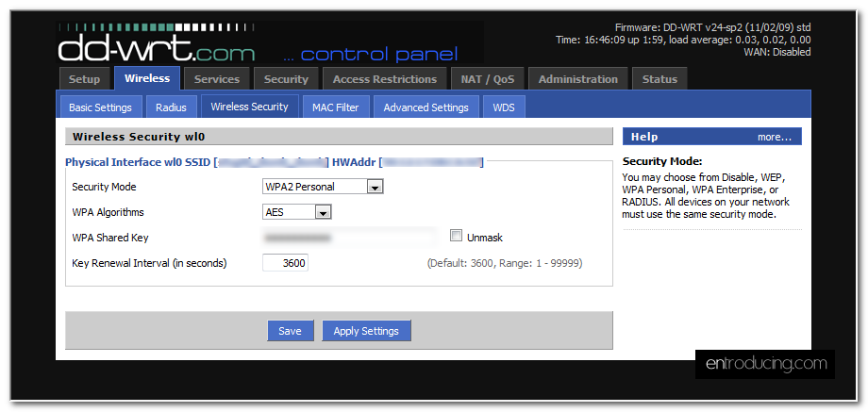Click the Apply Settings button
The image size is (868, 412).
tap(366, 331)
